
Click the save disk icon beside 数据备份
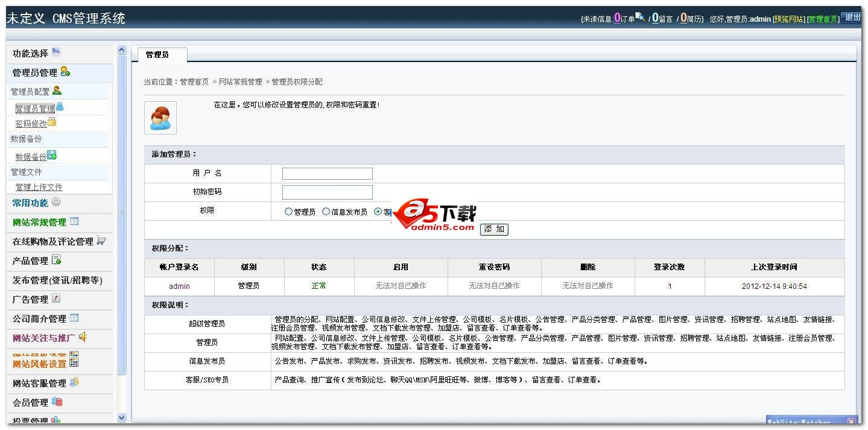(x=52, y=156)
